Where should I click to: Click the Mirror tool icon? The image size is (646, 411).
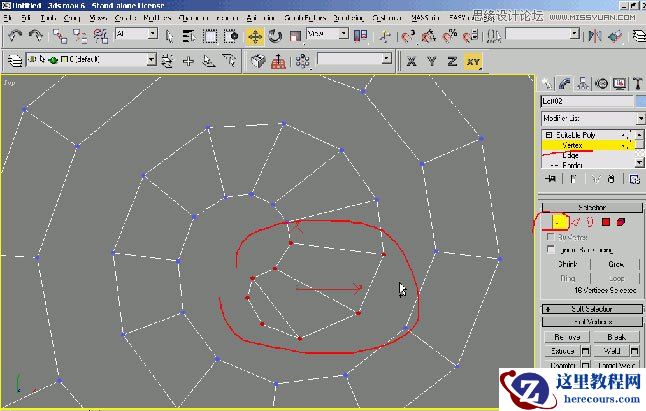tap(594, 36)
